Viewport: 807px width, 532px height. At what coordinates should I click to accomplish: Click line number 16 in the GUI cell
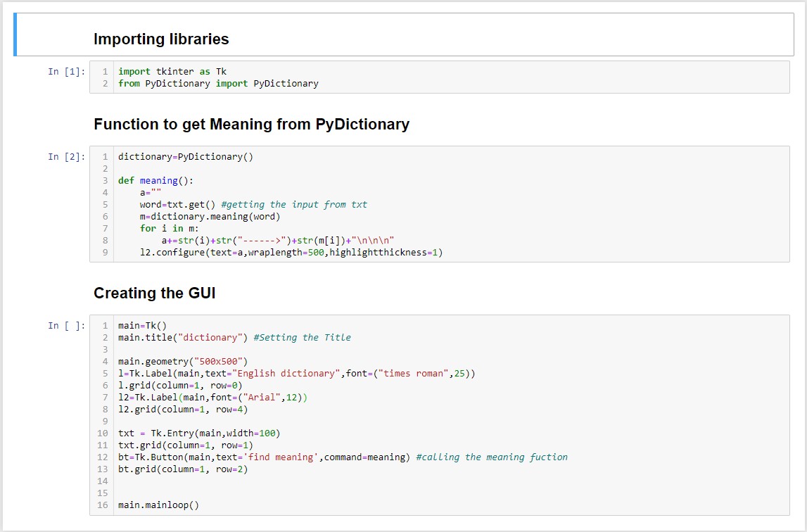point(103,505)
